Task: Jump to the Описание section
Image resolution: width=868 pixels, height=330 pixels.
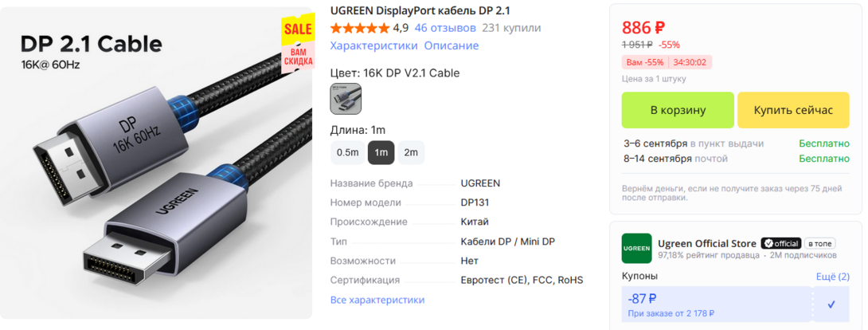Action: [x=452, y=45]
